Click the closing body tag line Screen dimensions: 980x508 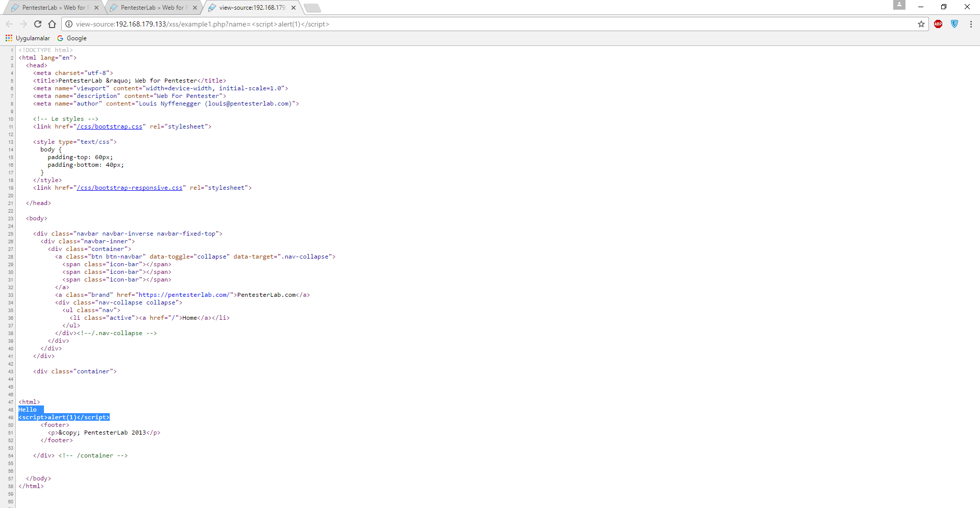click(39, 478)
